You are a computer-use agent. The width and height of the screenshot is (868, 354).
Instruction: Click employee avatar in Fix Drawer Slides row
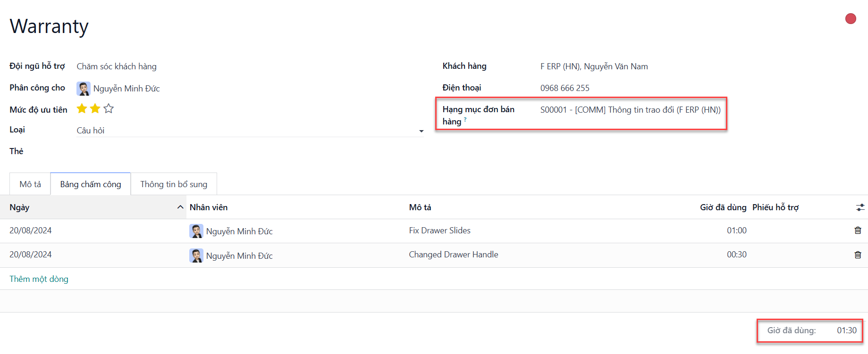click(196, 231)
